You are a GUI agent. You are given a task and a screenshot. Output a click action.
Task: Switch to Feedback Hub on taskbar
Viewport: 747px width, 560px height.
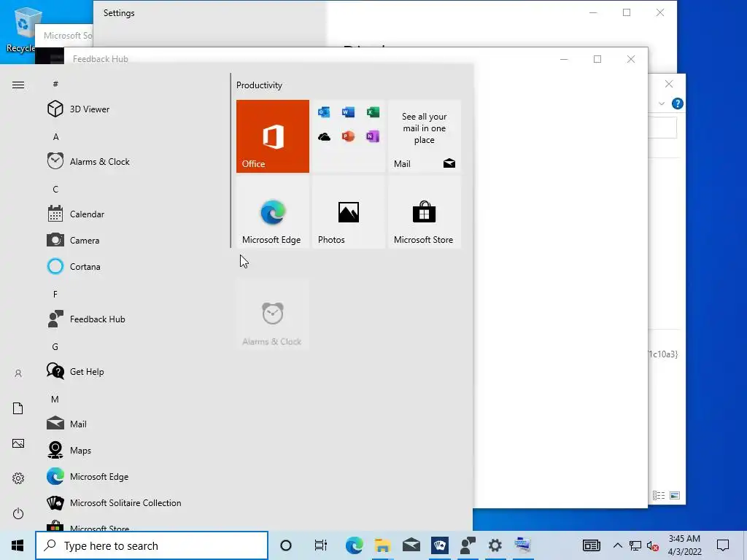pos(468,545)
